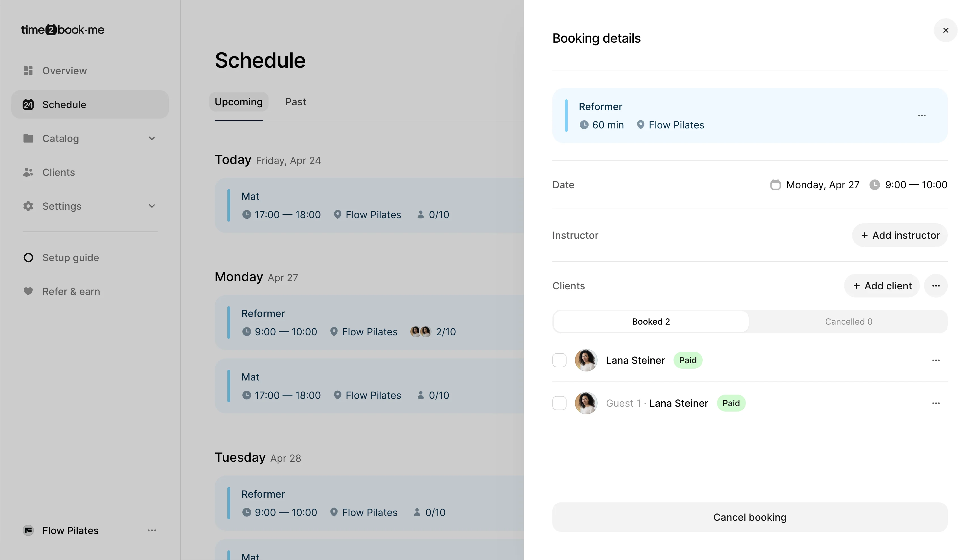Click the Refer & earn heart icon
This screenshot has width=976, height=560.
pyautogui.click(x=28, y=292)
